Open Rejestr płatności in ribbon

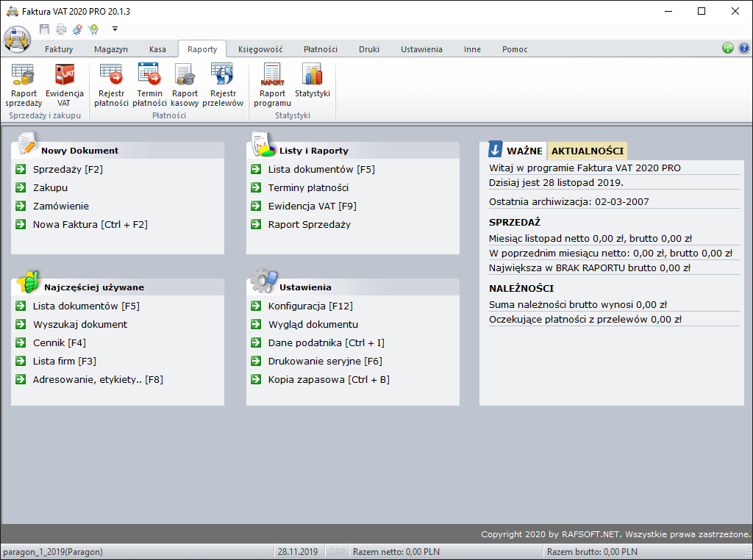pyautogui.click(x=112, y=85)
